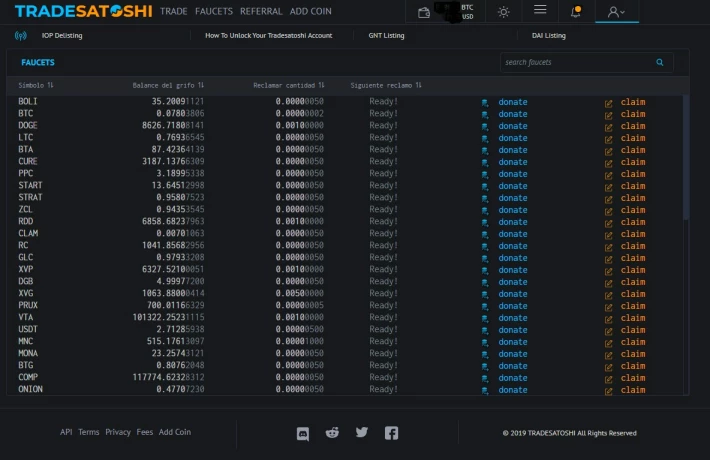
Task: Expand the user account dropdown
Action: coord(616,12)
